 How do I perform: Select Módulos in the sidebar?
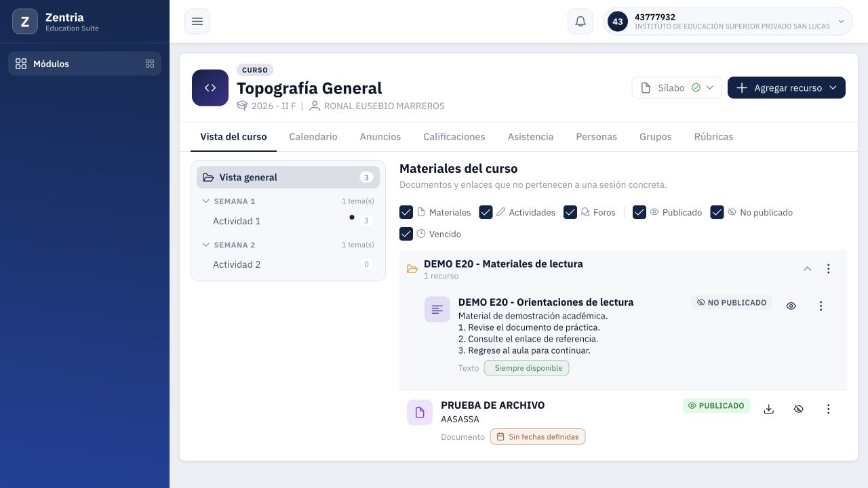pos(85,64)
